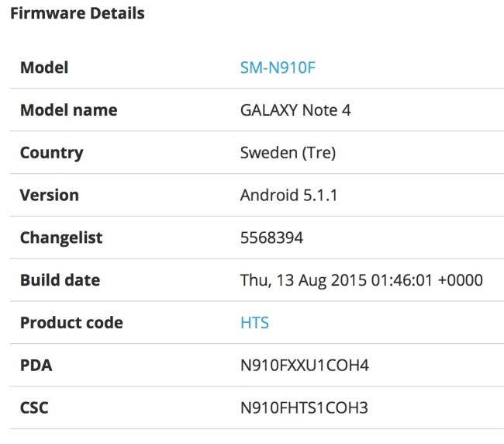Select the Android 5.1.1 version text
Screen dimensions: 504x444
pos(289,195)
